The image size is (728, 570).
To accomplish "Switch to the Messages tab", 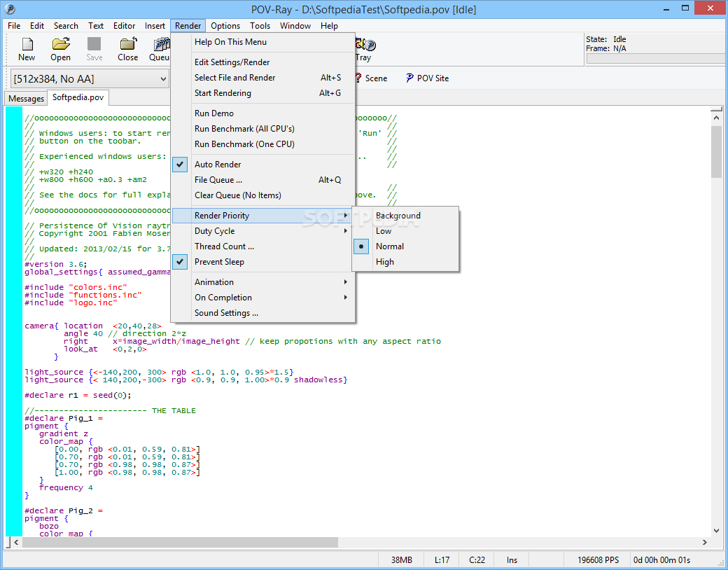I will 26,99.
